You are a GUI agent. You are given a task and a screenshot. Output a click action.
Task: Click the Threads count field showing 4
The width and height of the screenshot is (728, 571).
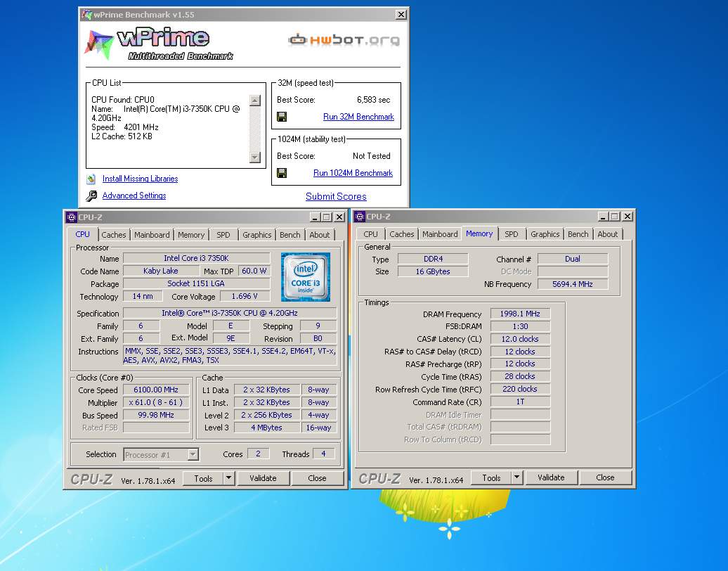(324, 454)
